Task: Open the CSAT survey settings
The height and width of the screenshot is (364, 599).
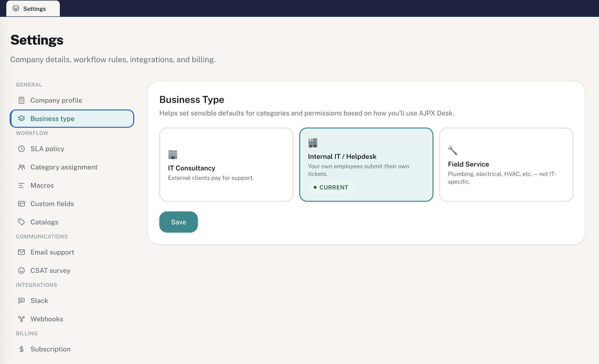Action: click(x=72, y=270)
